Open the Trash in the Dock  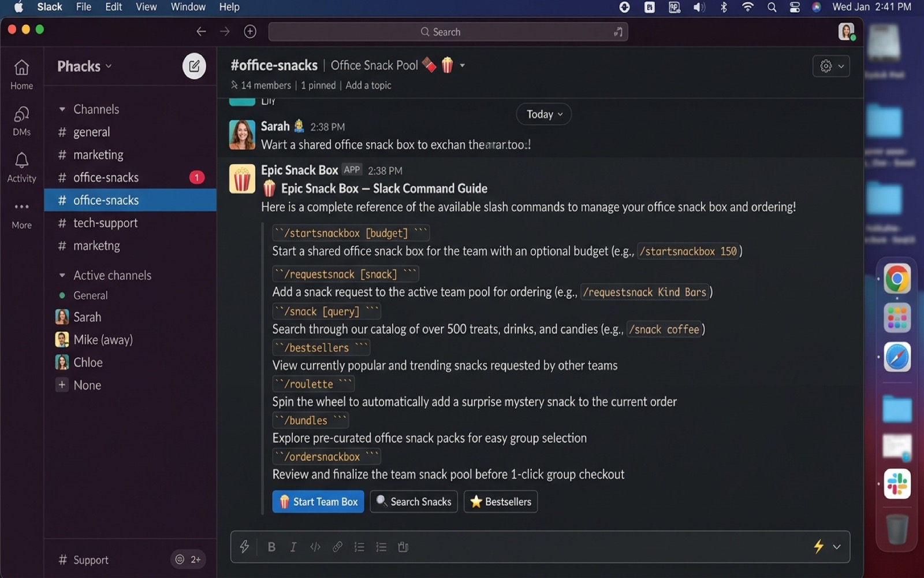[x=897, y=529]
